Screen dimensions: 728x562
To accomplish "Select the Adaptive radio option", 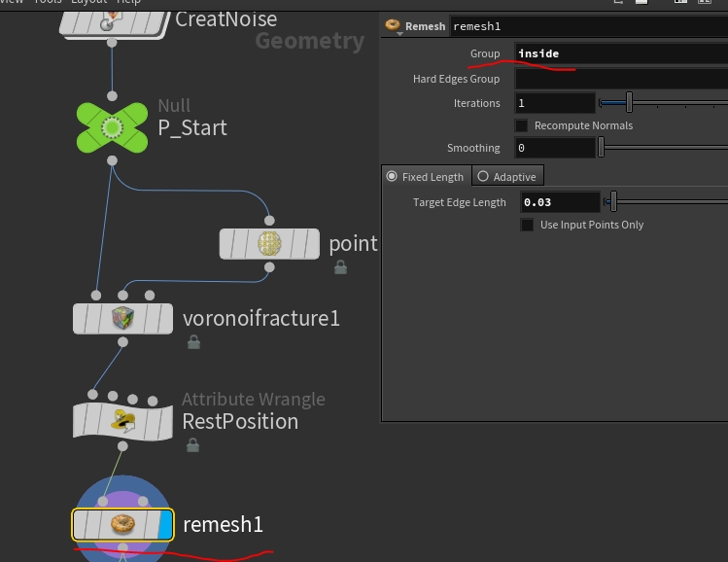I will (x=483, y=177).
